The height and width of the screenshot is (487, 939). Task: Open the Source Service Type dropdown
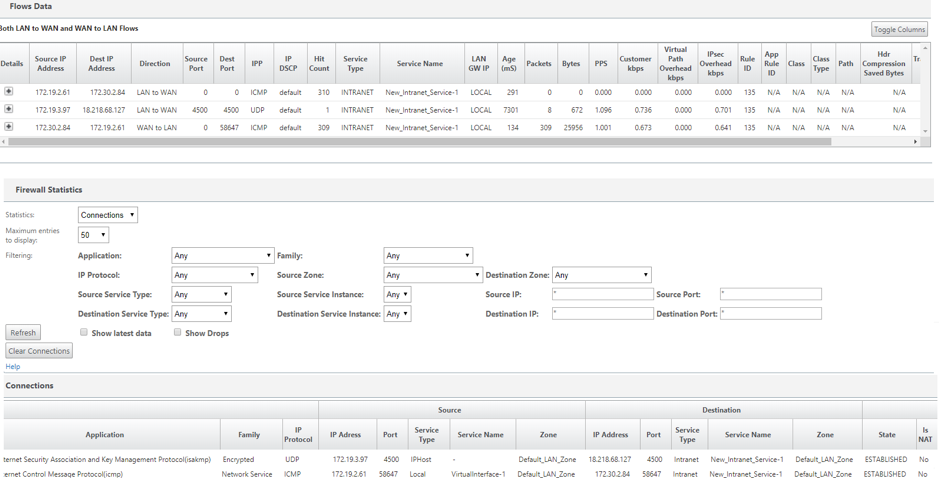201,294
